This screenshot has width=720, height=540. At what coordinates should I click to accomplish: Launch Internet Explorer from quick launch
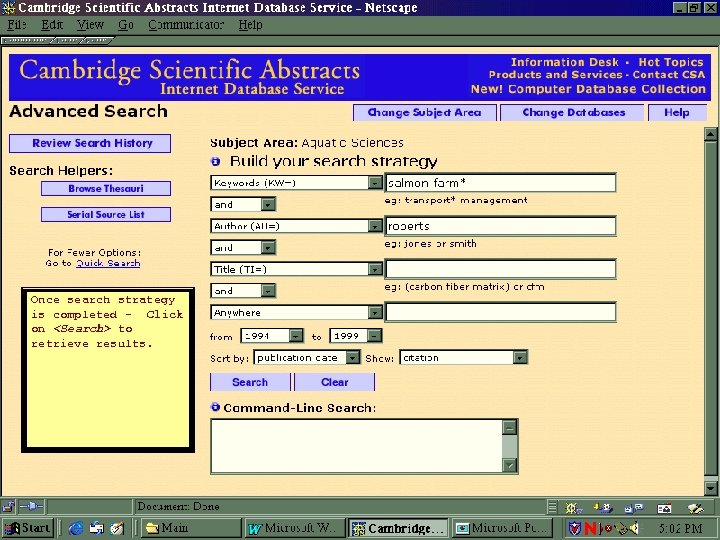coord(76,528)
